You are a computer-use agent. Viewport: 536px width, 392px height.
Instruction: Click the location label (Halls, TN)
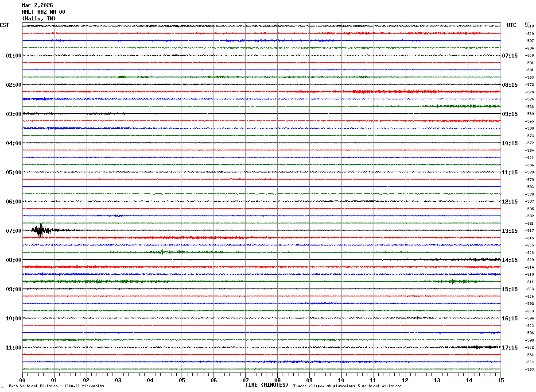click(39, 19)
